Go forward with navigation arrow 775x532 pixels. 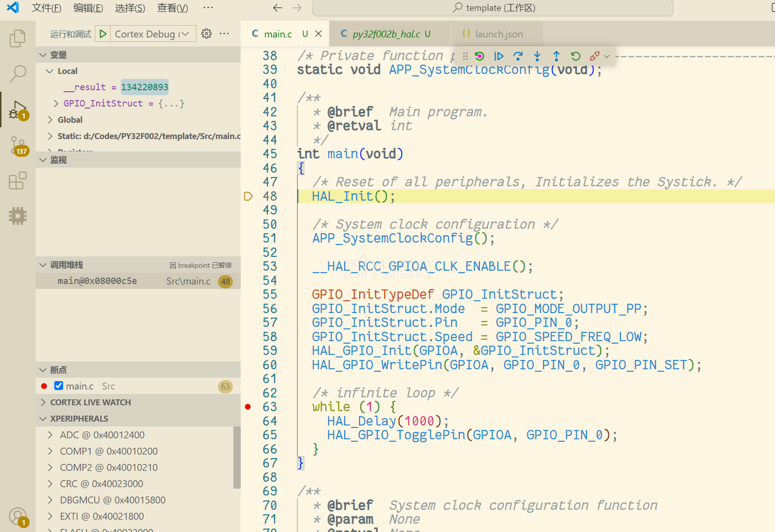click(297, 8)
